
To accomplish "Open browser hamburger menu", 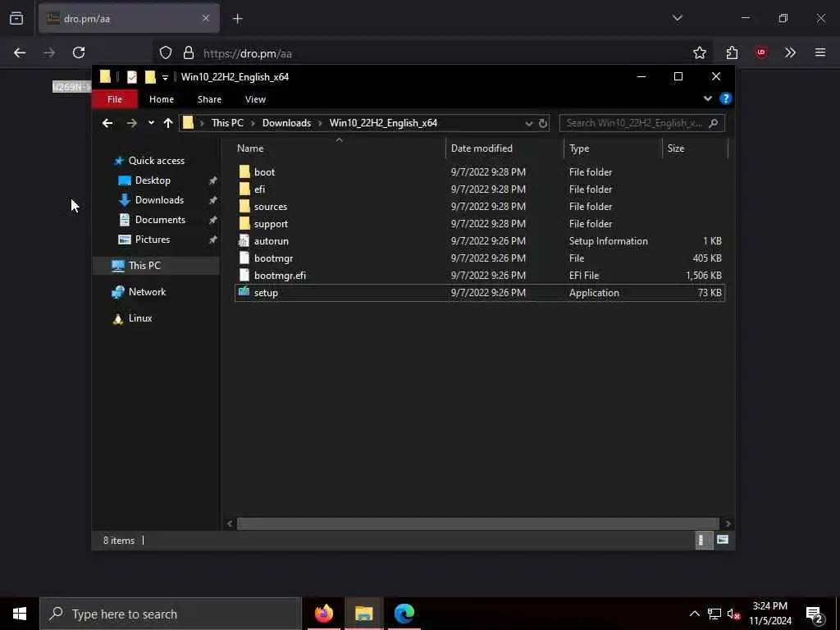I will pos(819,52).
